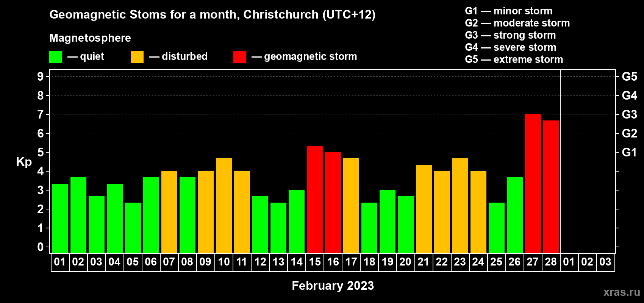Click the Magnetosphere heading
The width and height of the screenshot is (644, 303).
point(90,38)
